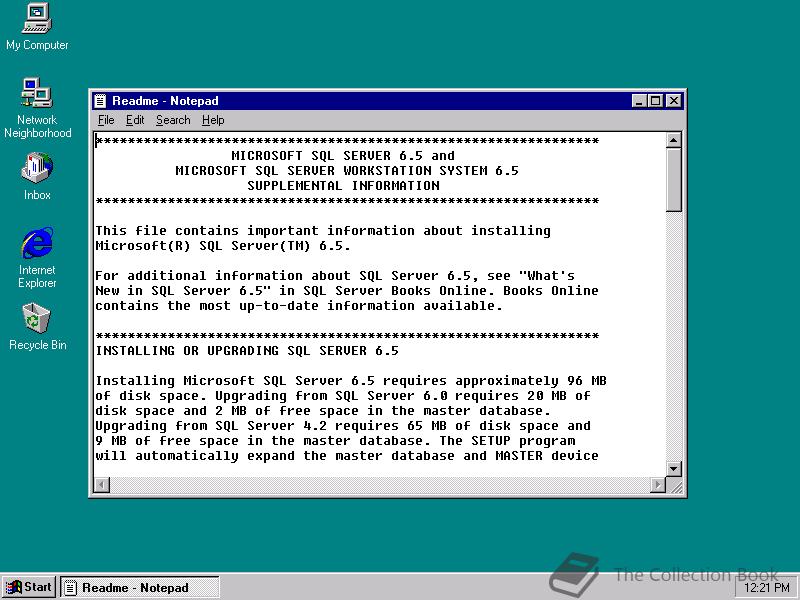Open the File menu
The image size is (800, 600).
pos(106,120)
